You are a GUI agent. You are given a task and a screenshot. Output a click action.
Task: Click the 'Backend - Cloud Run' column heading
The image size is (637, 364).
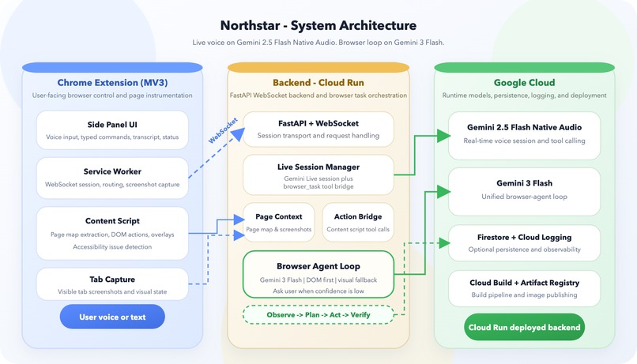coord(318,82)
